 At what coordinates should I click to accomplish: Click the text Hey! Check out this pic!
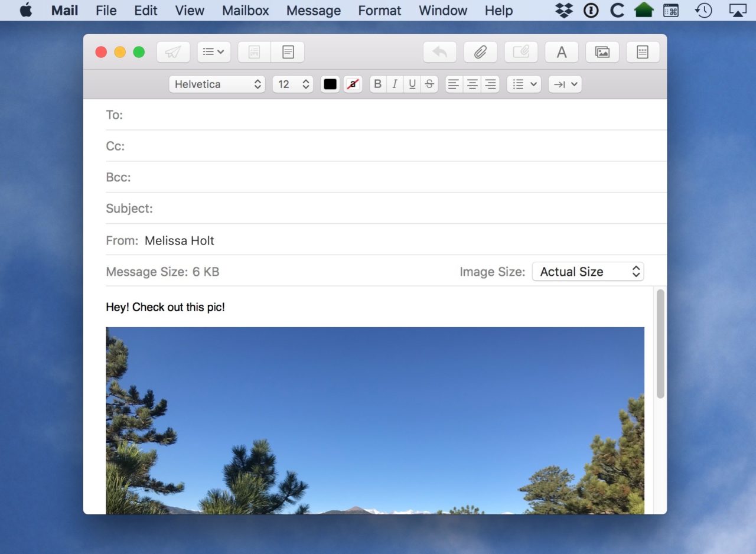click(165, 307)
